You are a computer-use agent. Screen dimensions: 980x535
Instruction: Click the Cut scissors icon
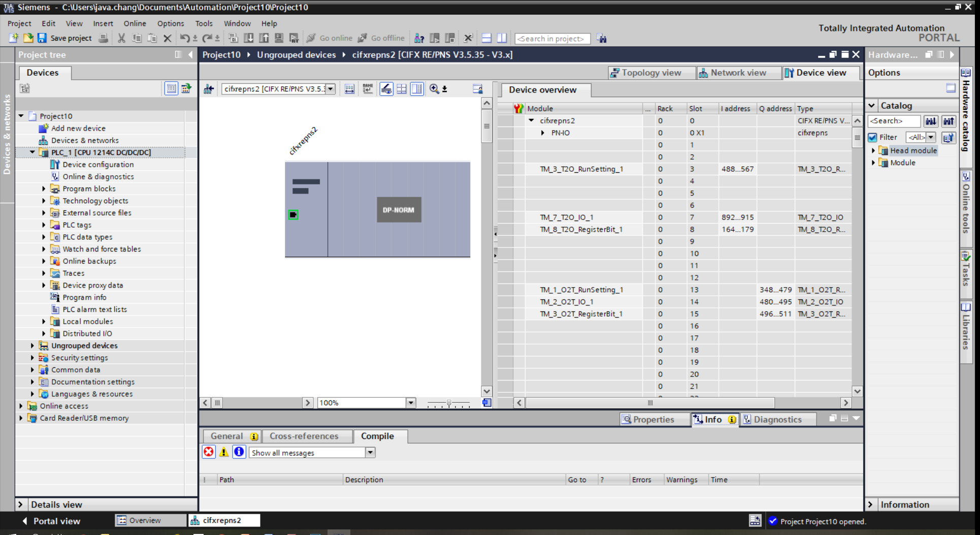click(121, 38)
